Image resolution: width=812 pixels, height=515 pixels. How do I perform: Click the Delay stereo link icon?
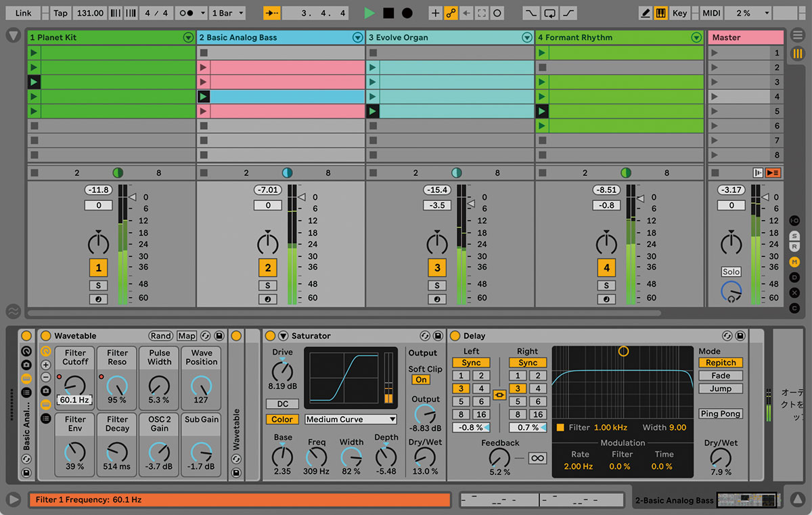[x=500, y=395]
